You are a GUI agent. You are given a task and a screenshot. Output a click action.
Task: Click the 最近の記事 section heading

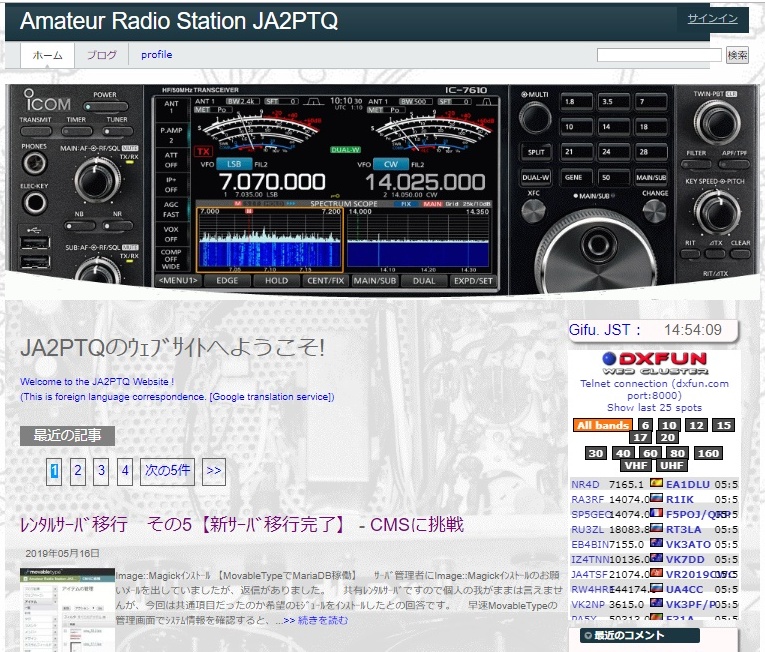(67, 435)
